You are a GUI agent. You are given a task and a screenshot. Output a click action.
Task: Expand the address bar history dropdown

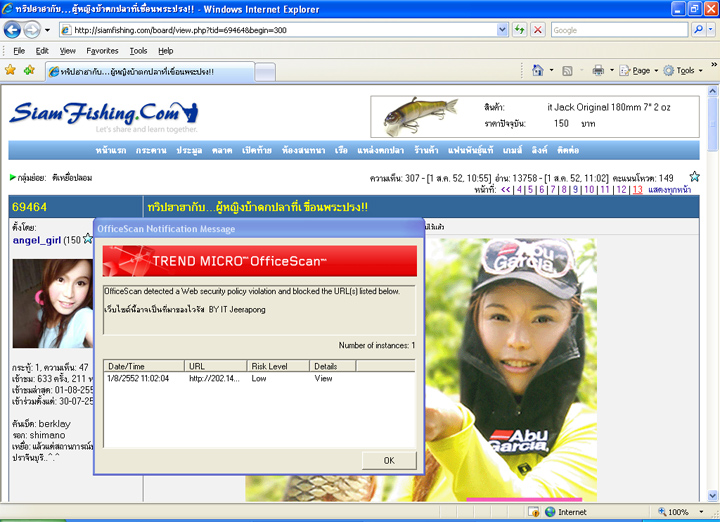pos(502,30)
